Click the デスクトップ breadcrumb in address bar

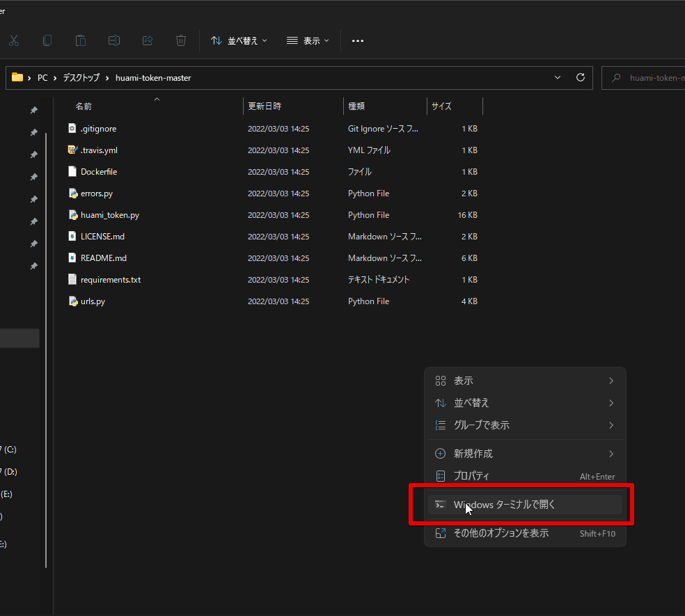coord(81,78)
